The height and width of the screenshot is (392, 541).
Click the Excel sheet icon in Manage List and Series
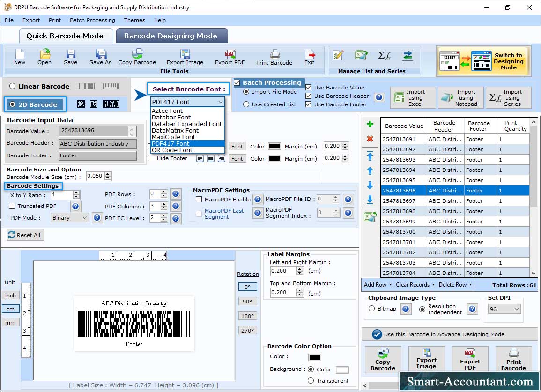pyautogui.click(x=361, y=55)
